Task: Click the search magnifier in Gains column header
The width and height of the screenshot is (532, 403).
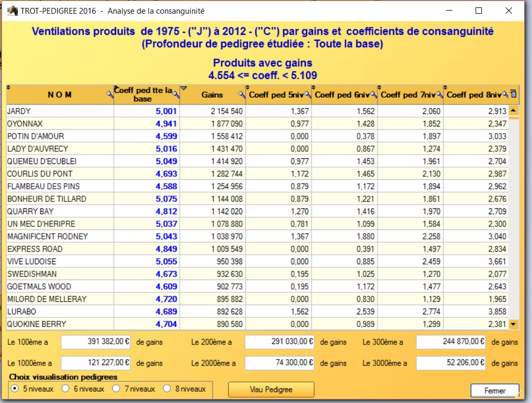Action: (x=241, y=94)
